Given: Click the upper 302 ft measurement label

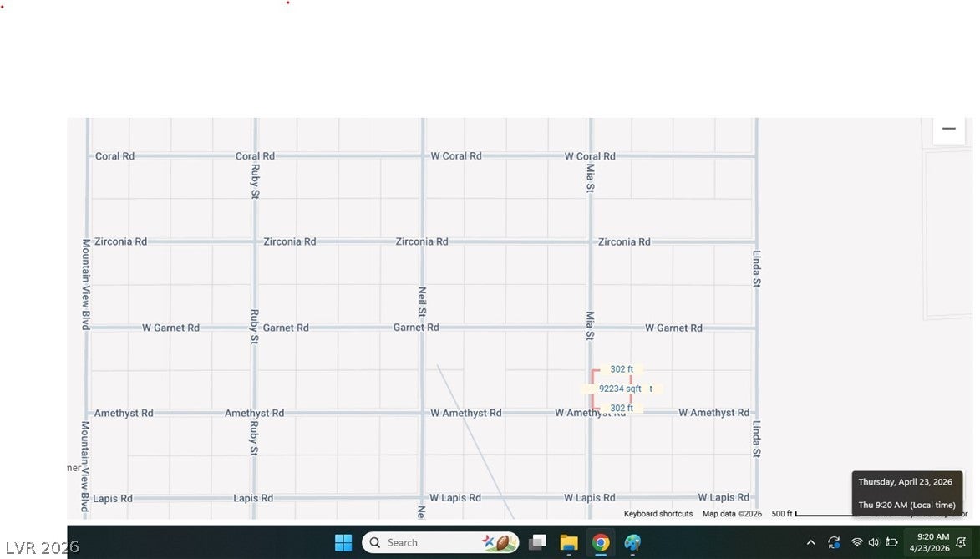Looking at the screenshot, I should click(x=622, y=369).
